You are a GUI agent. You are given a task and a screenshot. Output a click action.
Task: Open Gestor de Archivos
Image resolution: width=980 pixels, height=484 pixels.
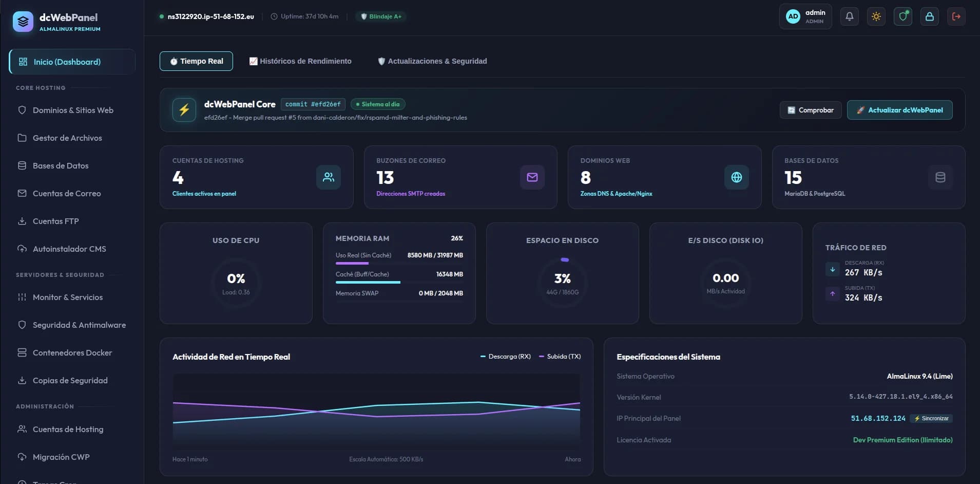pyautogui.click(x=72, y=138)
